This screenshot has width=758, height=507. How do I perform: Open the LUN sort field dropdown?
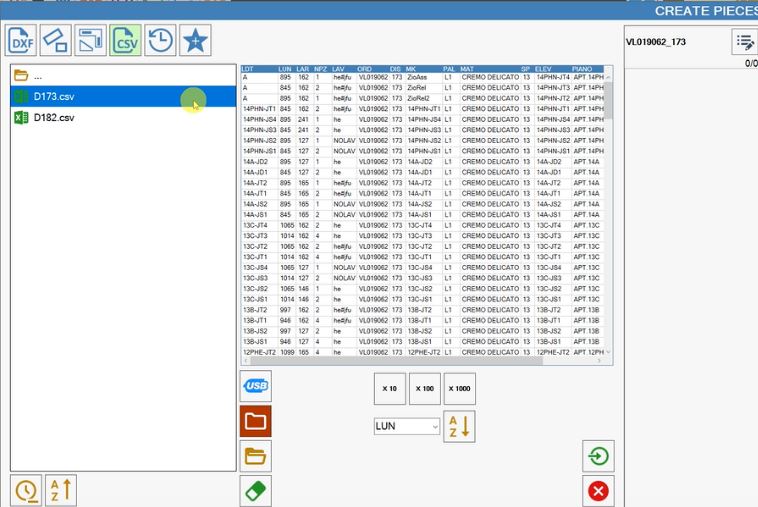[x=407, y=426]
